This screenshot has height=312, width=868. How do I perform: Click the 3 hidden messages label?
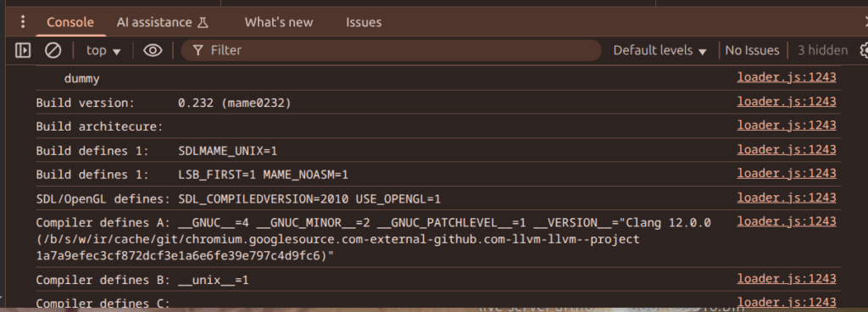(x=822, y=50)
